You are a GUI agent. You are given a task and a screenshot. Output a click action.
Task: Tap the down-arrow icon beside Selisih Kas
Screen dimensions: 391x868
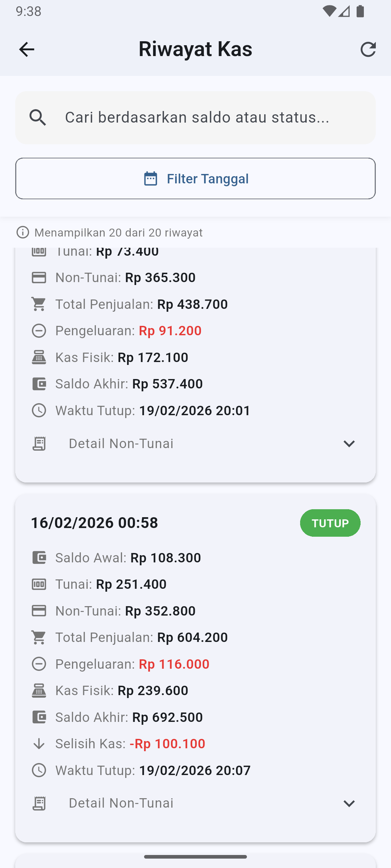coord(39,744)
